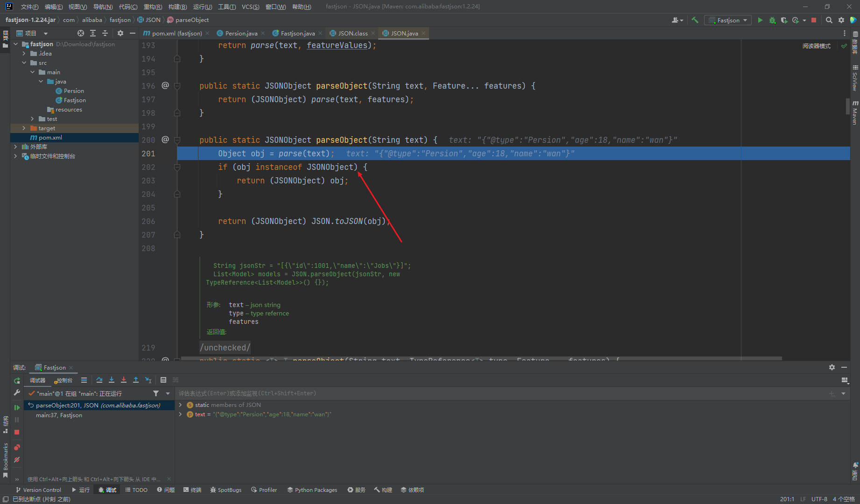Toggle the Maven side tool window

855,112
